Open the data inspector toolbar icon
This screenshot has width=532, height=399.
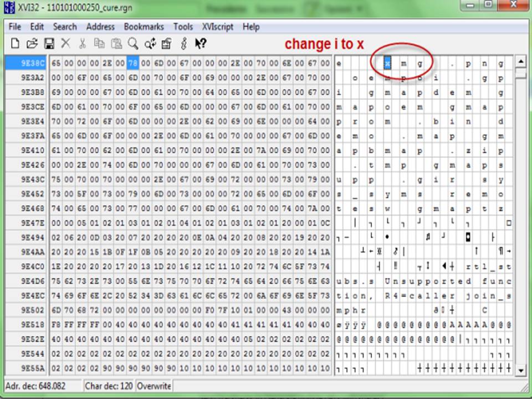[167, 43]
